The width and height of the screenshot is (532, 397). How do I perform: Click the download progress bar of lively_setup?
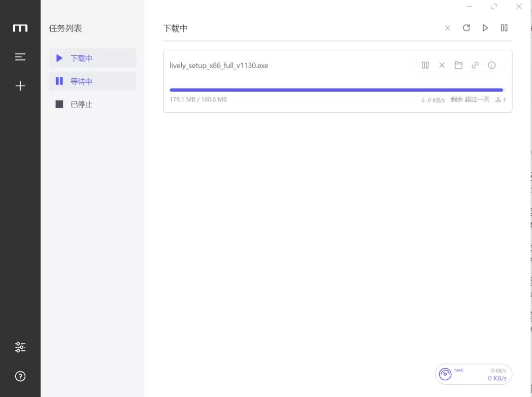(x=336, y=90)
